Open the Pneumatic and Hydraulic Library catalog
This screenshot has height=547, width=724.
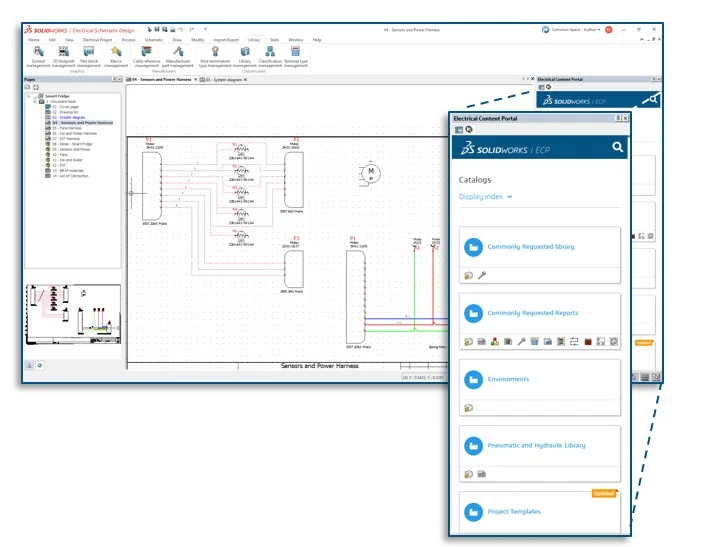pos(536,446)
